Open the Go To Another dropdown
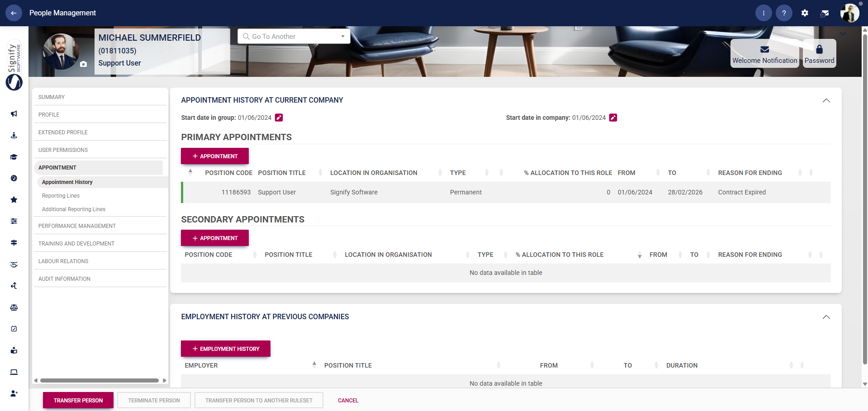This screenshot has width=868, height=411. (294, 37)
